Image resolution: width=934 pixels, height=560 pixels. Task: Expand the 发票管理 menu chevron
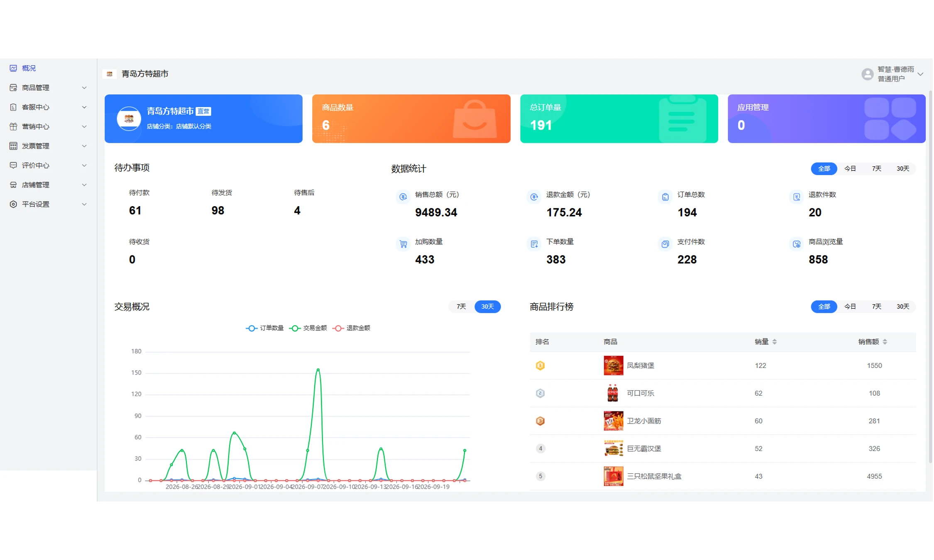(x=84, y=146)
